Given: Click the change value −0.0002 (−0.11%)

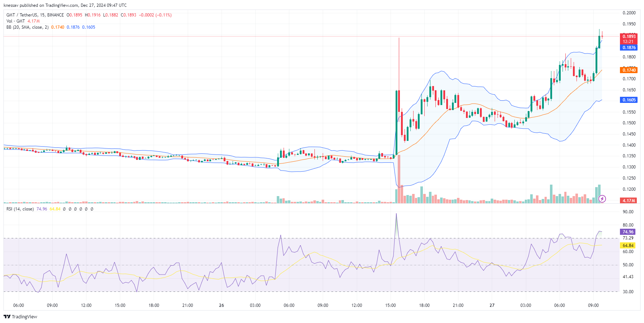Looking at the screenshot, I should click(155, 15).
